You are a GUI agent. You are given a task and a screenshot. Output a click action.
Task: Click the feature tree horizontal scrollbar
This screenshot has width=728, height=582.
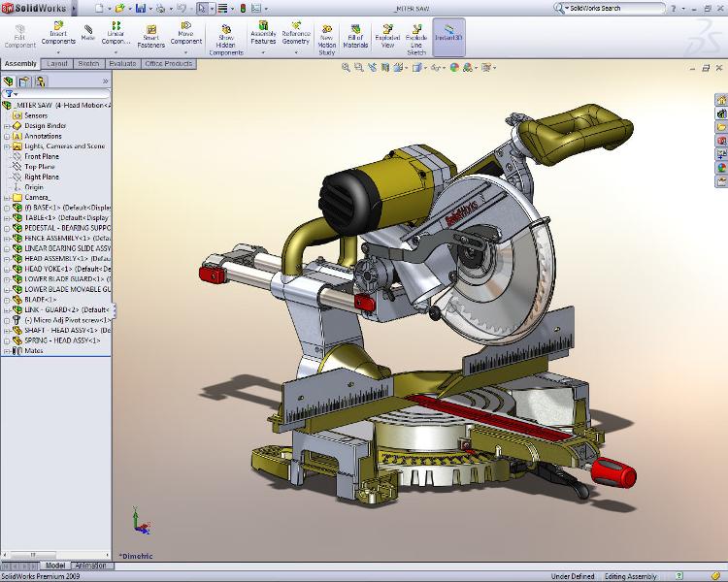pos(55,555)
